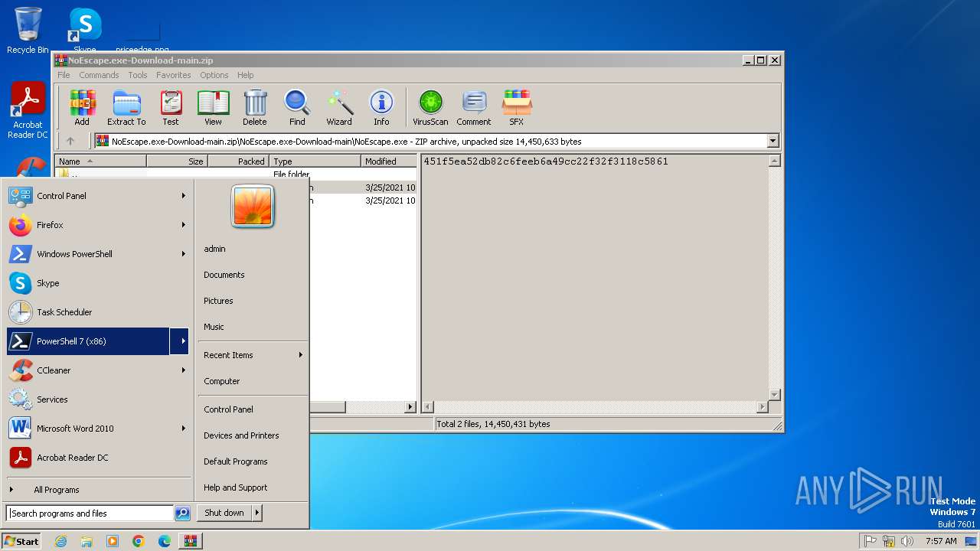Click the Shut down button
Screen dimensions: 980x551
[224, 513]
